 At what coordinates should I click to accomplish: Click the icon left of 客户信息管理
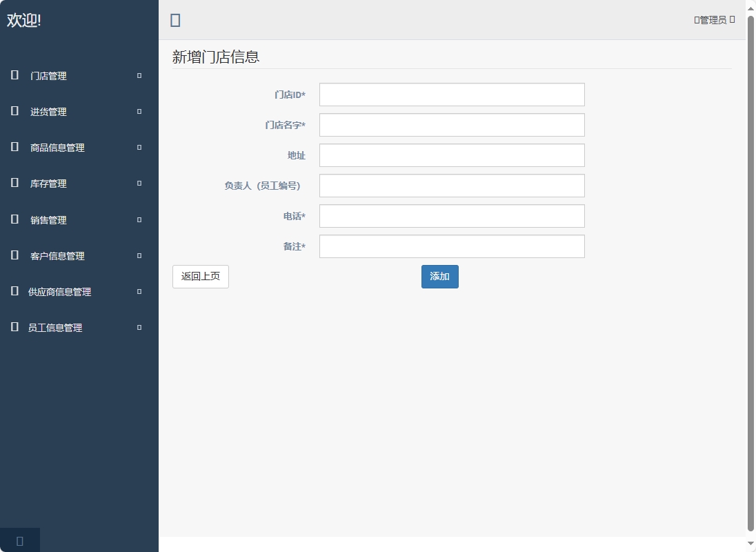(x=14, y=255)
